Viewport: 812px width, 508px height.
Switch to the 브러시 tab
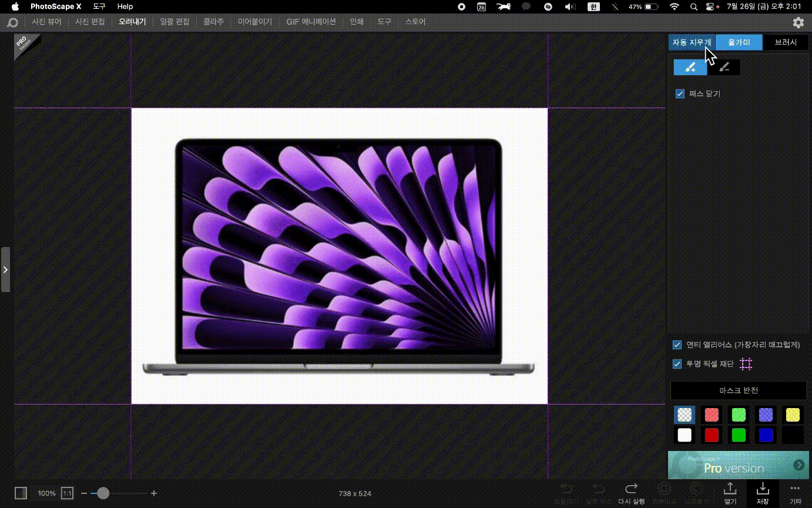786,42
